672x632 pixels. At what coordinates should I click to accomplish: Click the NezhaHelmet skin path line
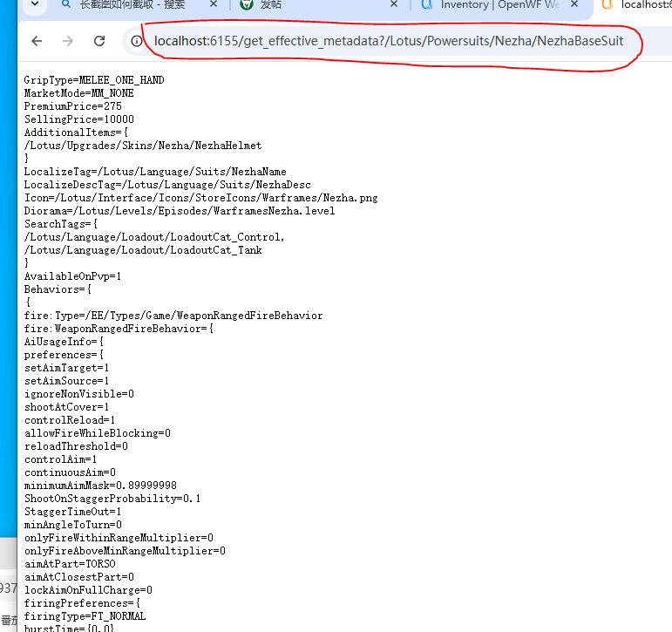pos(143,146)
